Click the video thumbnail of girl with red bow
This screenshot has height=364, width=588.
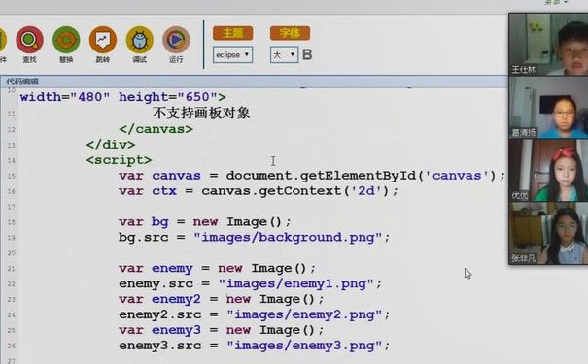pos(548,171)
